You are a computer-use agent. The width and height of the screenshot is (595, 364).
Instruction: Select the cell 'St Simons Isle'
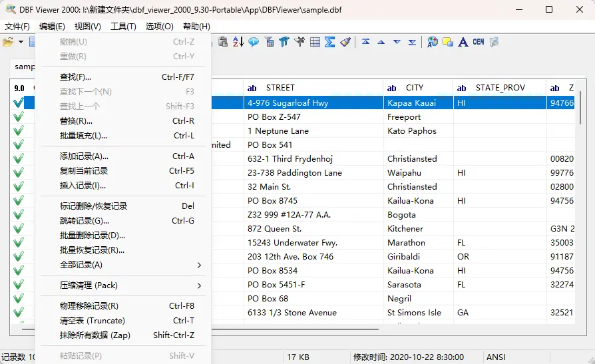point(419,312)
